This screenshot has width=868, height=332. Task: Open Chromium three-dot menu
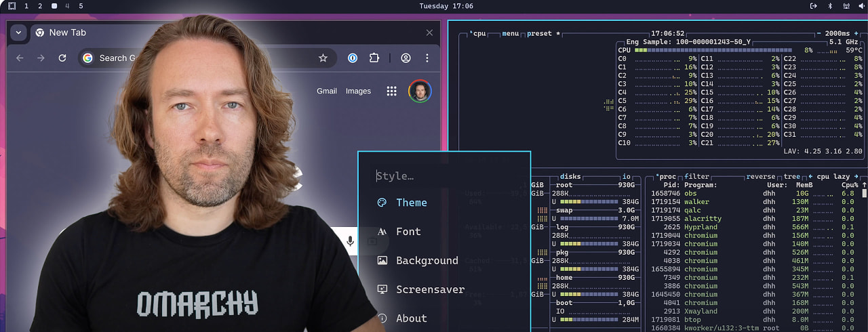pos(427,58)
